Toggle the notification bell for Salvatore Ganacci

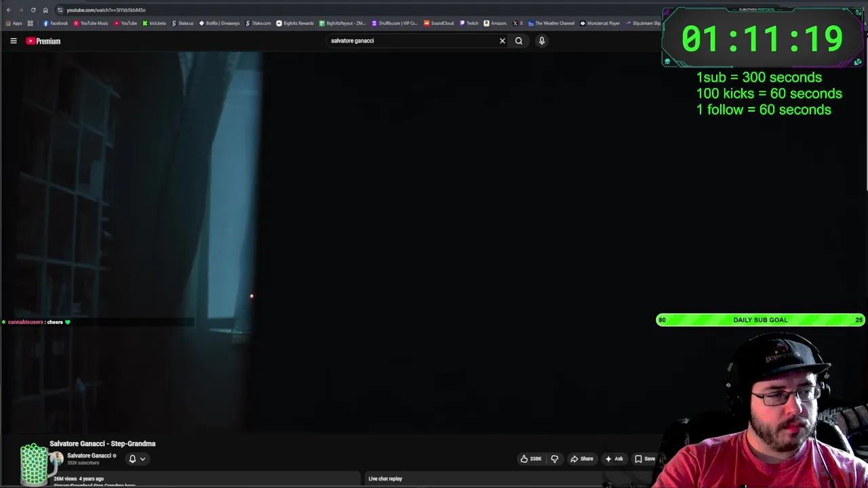132,459
